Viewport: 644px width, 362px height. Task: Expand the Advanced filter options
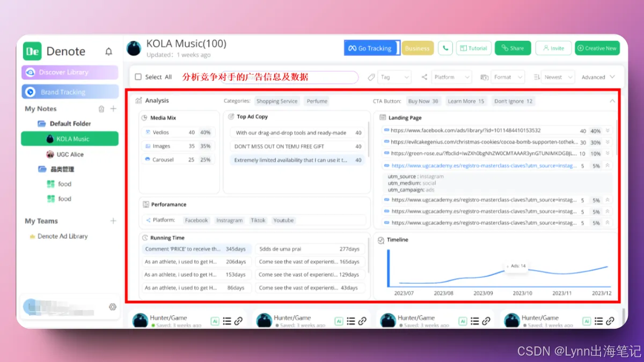click(598, 77)
